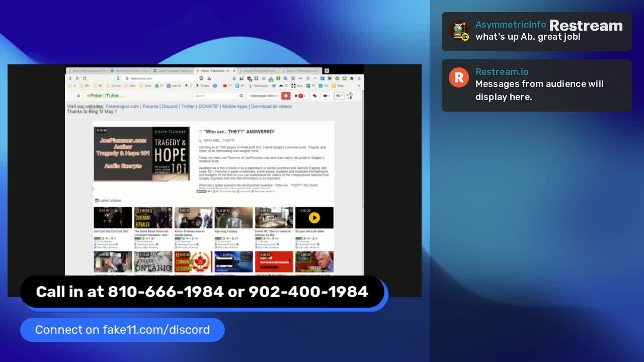Switch to the Donate browser tab
The width and height of the screenshot is (644, 362).
pos(259,70)
